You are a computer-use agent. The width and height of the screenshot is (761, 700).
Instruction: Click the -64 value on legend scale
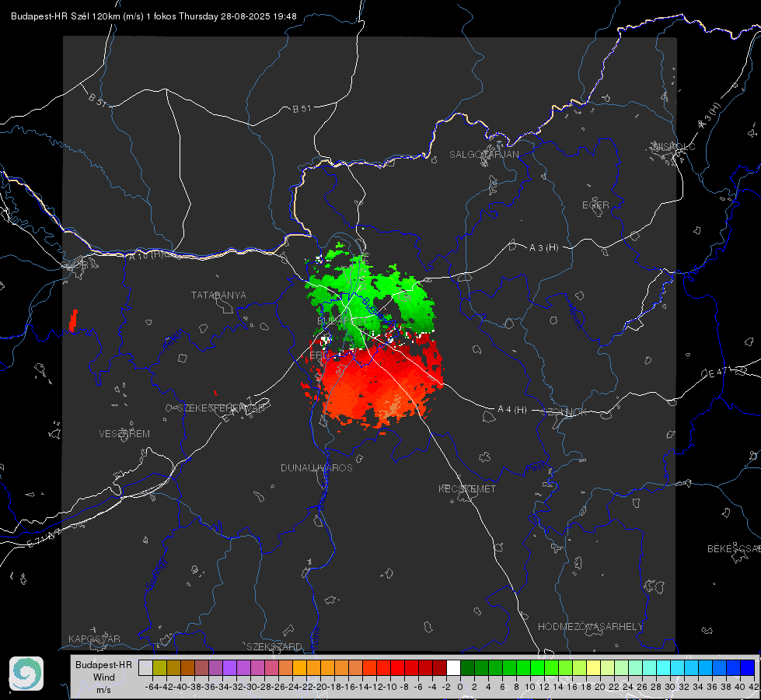(x=152, y=687)
